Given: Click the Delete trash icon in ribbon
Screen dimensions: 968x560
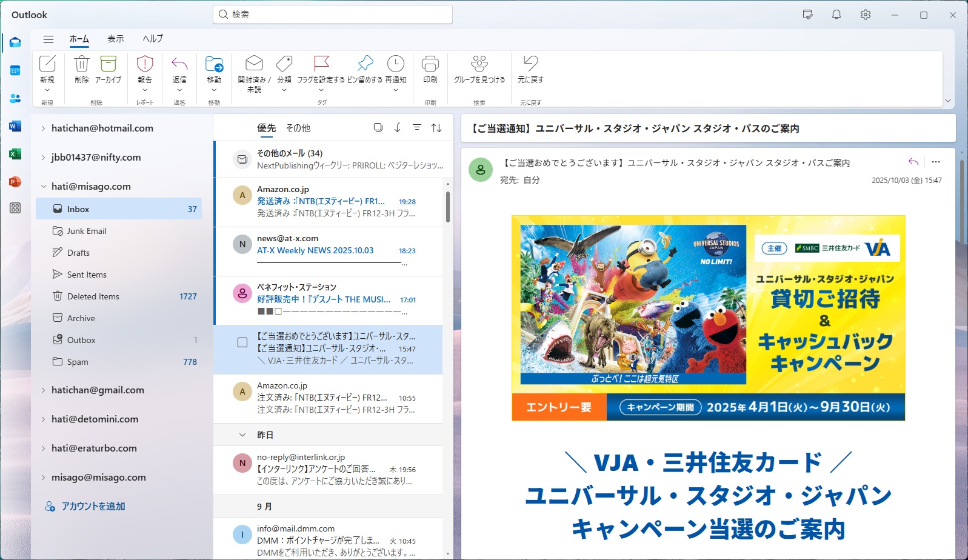Looking at the screenshot, I should pyautogui.click(x=81, y=64).
